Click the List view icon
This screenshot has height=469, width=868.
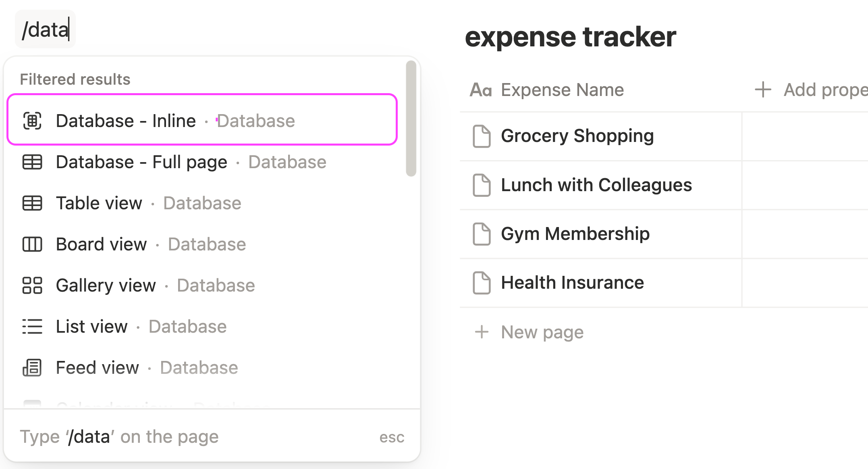click(32, 326)
